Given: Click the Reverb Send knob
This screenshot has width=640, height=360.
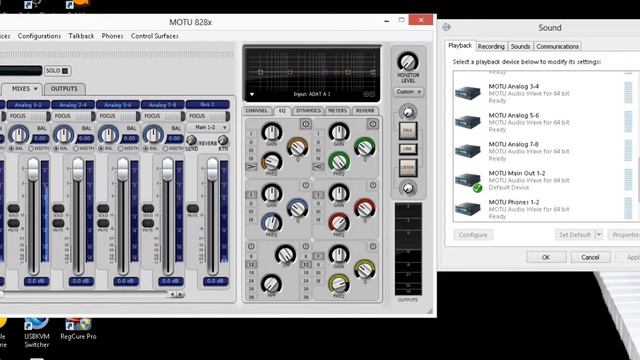Looking at the screenshot, I should [x=191, y=140].
